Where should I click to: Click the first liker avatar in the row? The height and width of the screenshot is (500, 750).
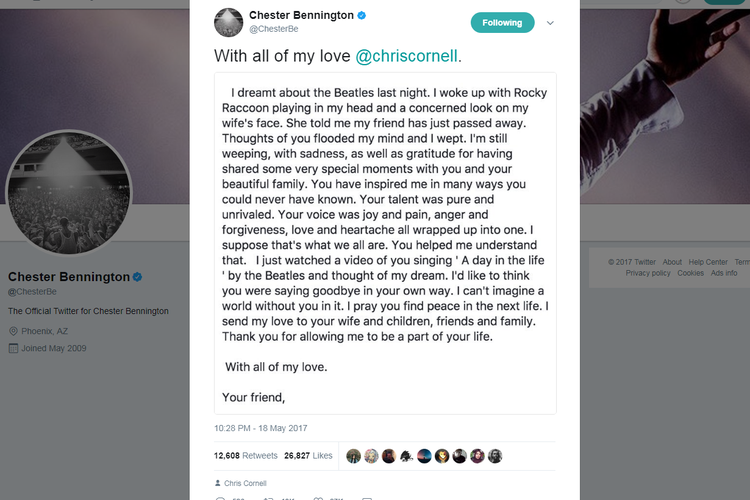click(x=353, y=456)
